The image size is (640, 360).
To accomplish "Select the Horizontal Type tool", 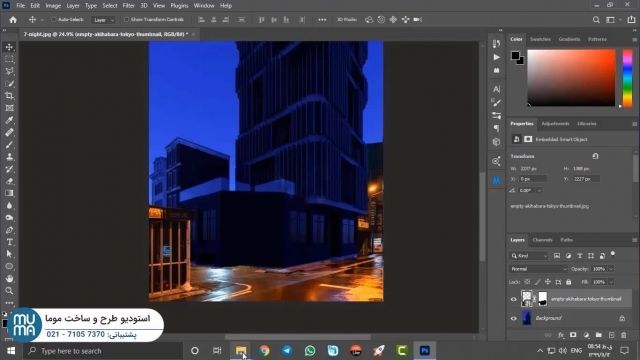I will (9, 242).
